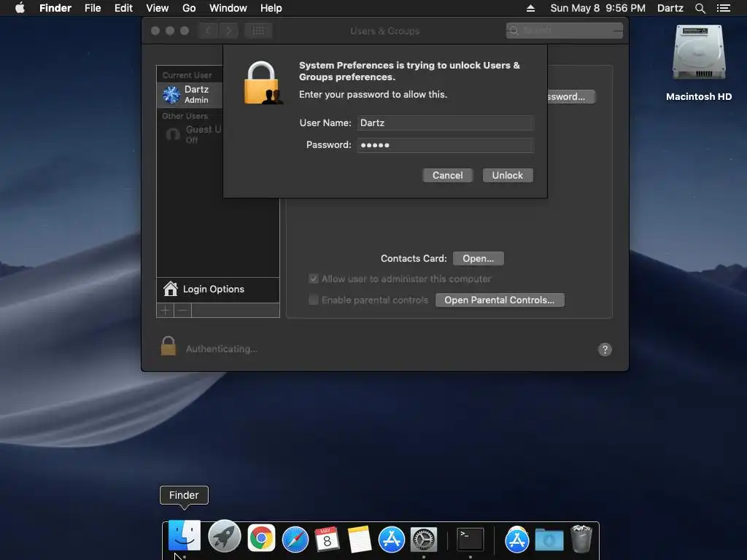Cancel the password dialog
Viewport: 747px width, 560px height.
tap(447, 175)
